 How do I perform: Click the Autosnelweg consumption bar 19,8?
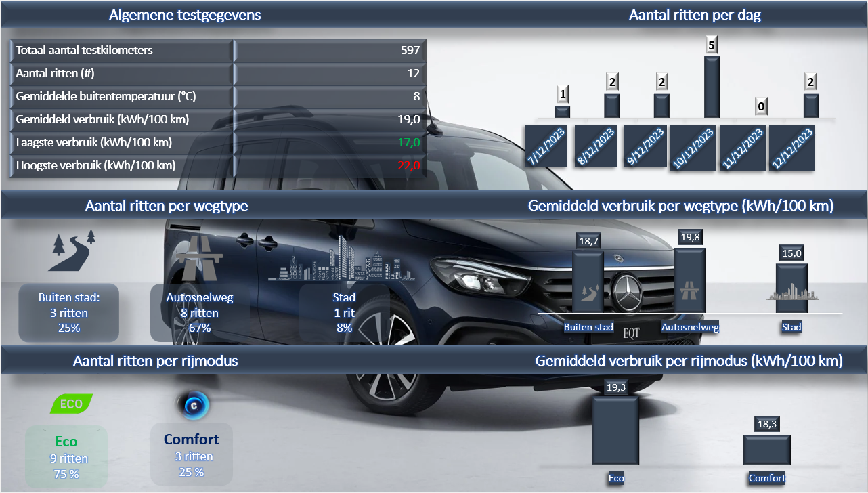(690, 280)
